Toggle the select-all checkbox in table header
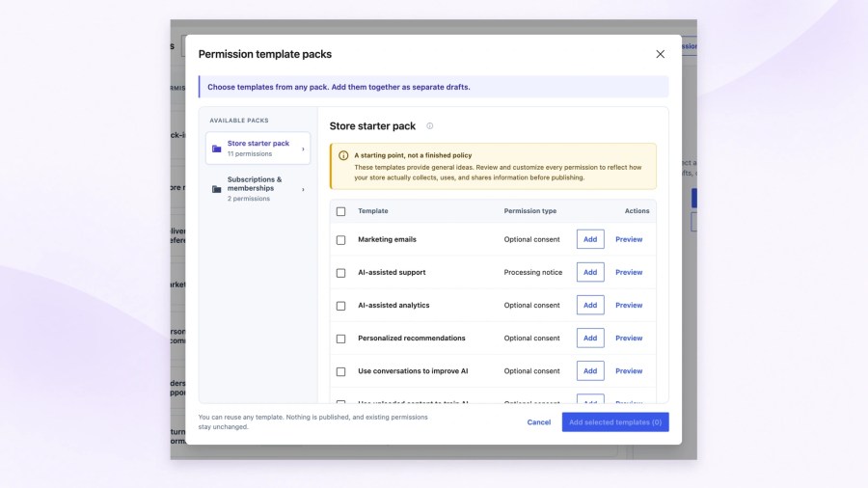Image resolution: width=868 pixels, height=488 pixels. tap(341, 211)
